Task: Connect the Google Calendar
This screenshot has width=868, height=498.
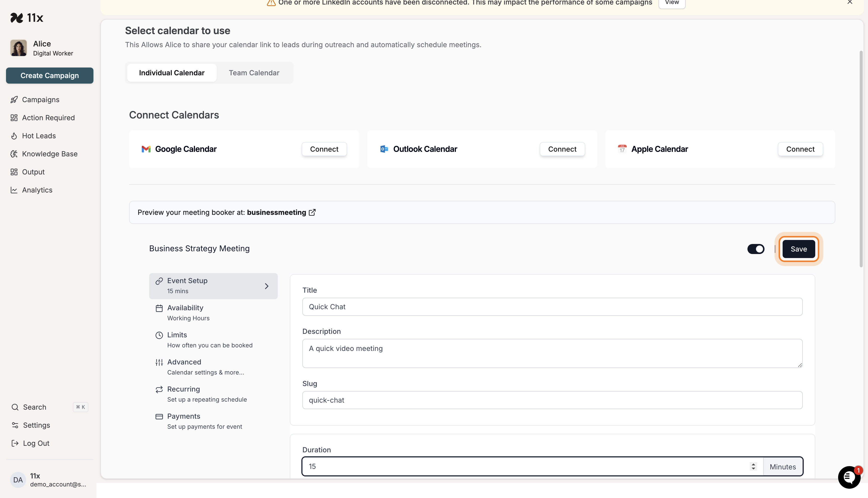Action: tap(324, 149)
